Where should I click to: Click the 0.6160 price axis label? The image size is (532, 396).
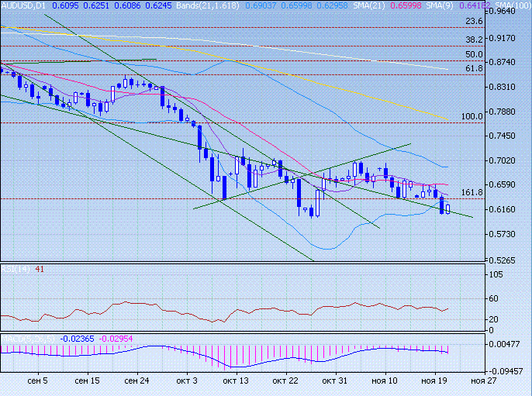click(x=508, y=209)
